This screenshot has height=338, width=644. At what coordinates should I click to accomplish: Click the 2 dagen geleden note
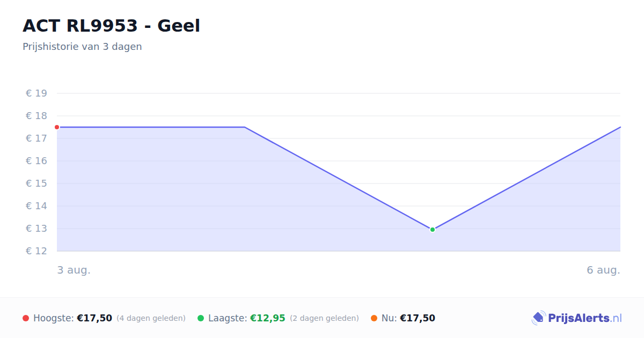tap(324, 318)
